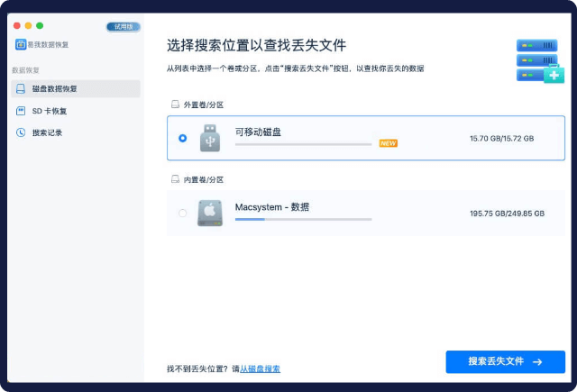Screen dimensions: 577x392
Task: Click the 搜索记录 clock icon
Action: (x=21, y=132)
